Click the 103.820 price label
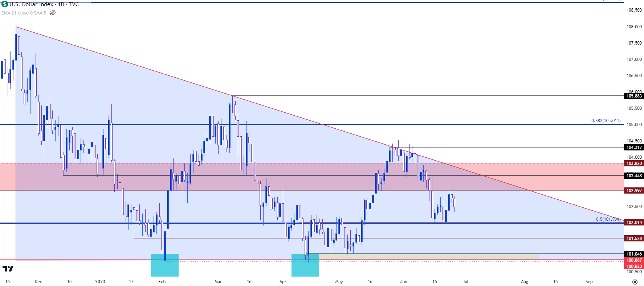Viewport: 644px width, 286px height. [x=634, y=163]
